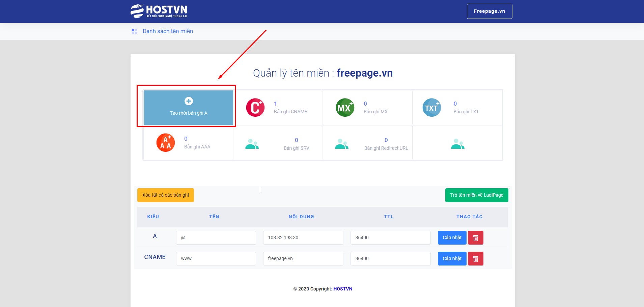Click the users icon for SRV record
This screenshot has height=307, width=644.
252,144
